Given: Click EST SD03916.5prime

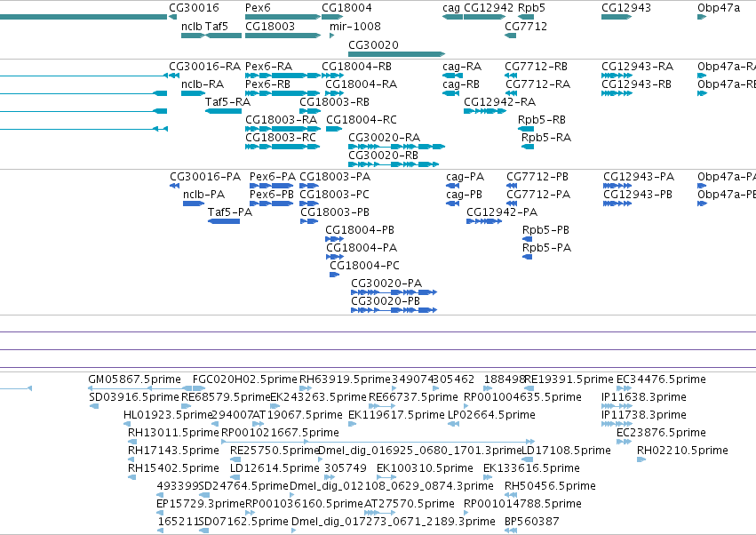Looking at the screenshot, I should click(134, 397).
